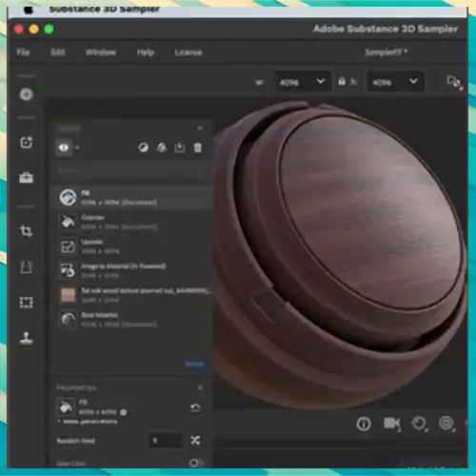Open the toolbox icon in left sidebar
This screenshot has width=476, height=476.
(27, 177)
